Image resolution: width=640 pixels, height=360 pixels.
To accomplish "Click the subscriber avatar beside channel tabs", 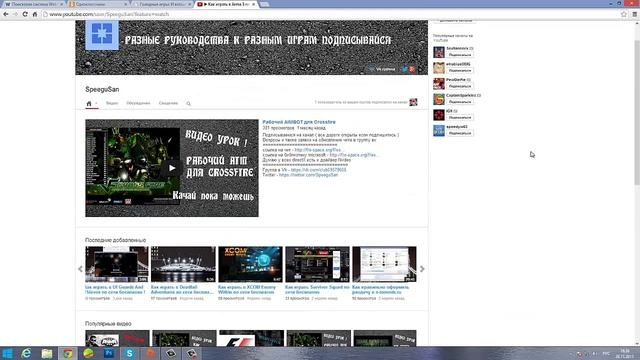I will [x=413, y=102].
